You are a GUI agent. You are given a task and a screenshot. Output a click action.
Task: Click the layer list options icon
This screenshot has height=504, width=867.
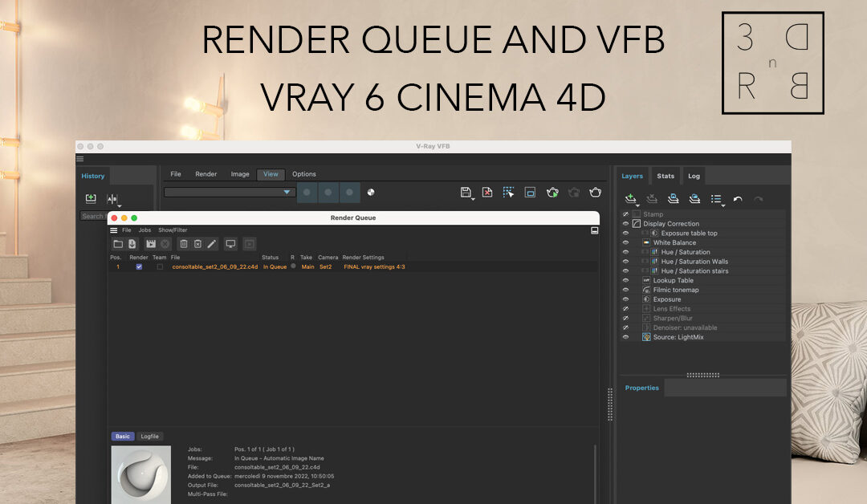[x=716, y=199]
